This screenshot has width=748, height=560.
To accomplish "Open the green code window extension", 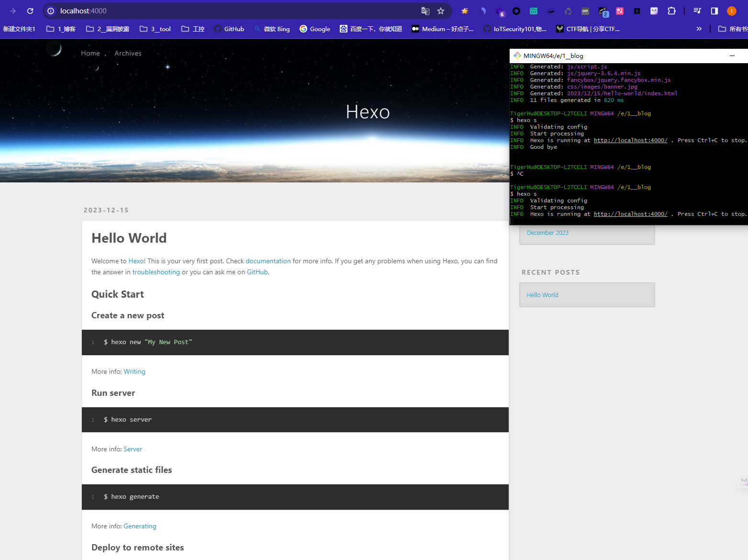I will [x=534, y=11].
